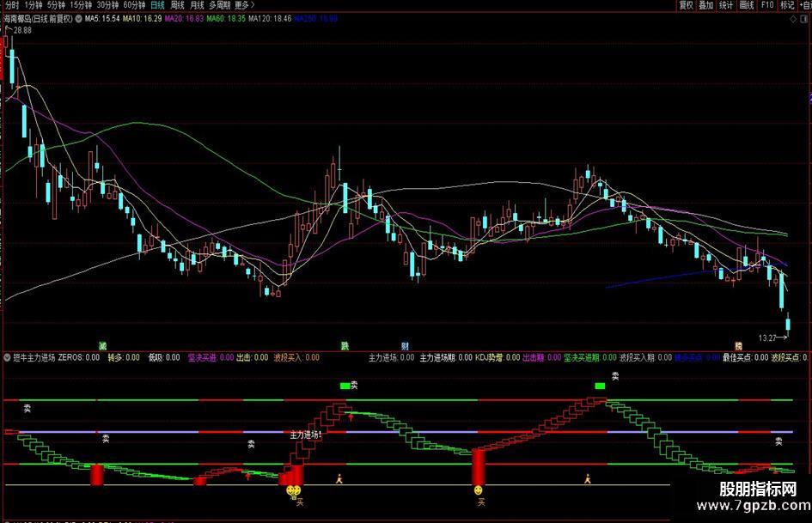Click the 低吸: 0.00 indicator value
The image size is (812, 523).
(x=164, y=357)
